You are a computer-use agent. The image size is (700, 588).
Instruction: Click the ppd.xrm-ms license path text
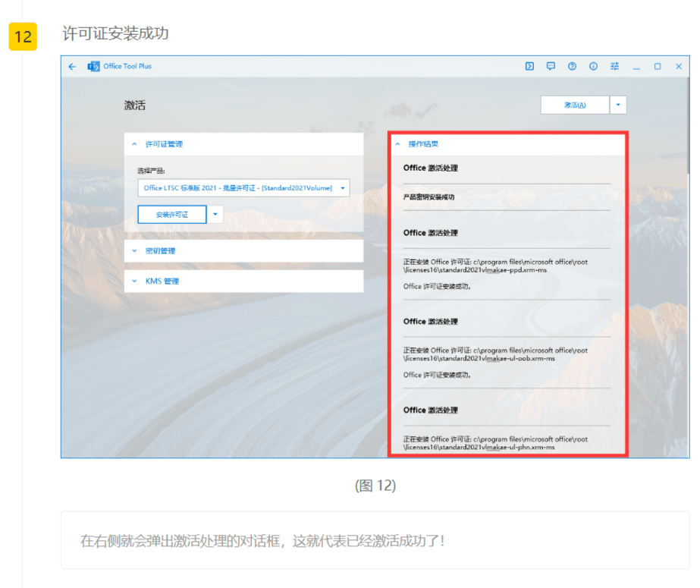(x=495, y=266)
